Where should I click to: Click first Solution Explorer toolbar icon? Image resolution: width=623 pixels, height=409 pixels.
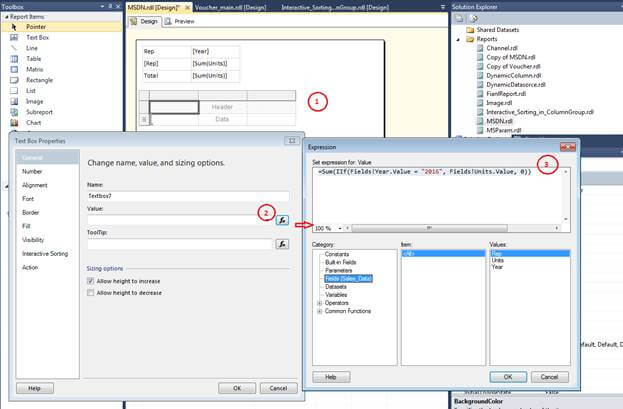tap(459, 18)
